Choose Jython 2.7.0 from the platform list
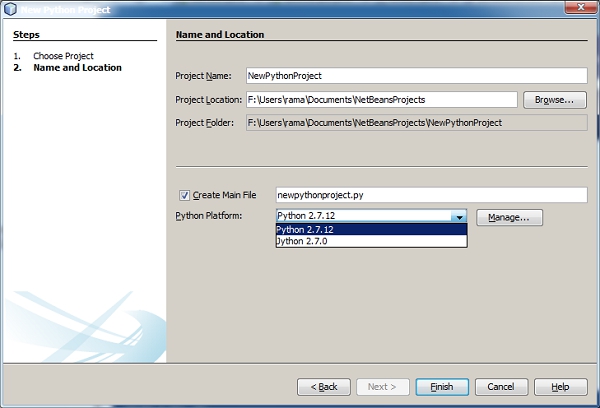The width and height of the screenshot is (600, 408). pyautogui.click(x=371, y=241)
